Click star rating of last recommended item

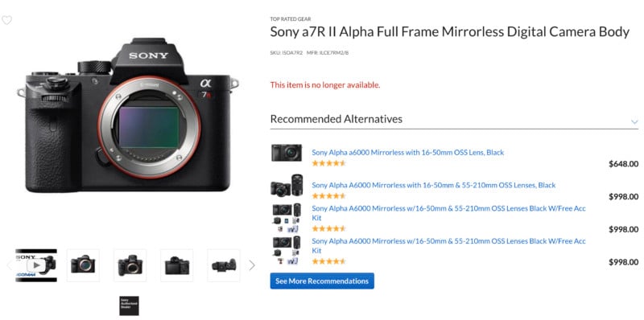tap(328, 261)
